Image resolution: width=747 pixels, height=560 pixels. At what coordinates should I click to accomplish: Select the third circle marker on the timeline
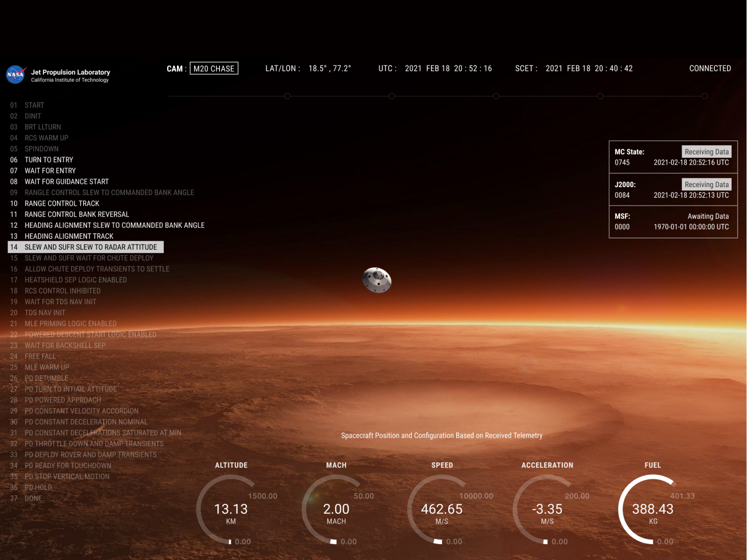(x=496, y=96)
